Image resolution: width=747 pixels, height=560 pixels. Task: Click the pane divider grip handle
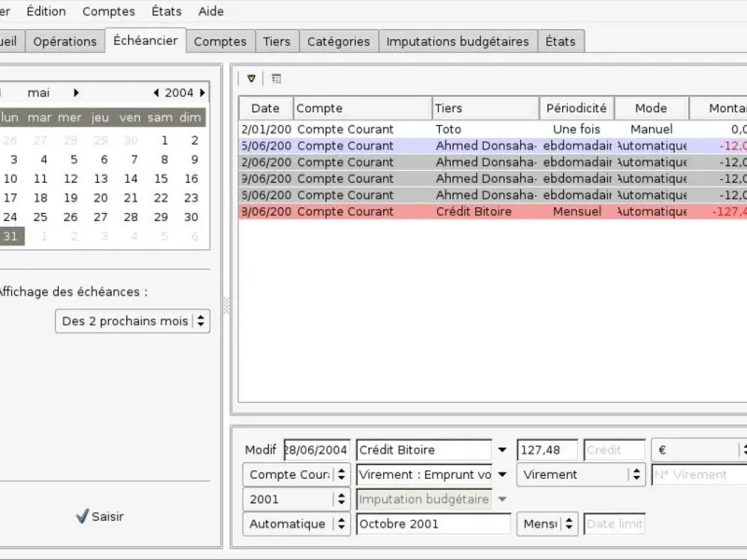click(x=226, y=305)
